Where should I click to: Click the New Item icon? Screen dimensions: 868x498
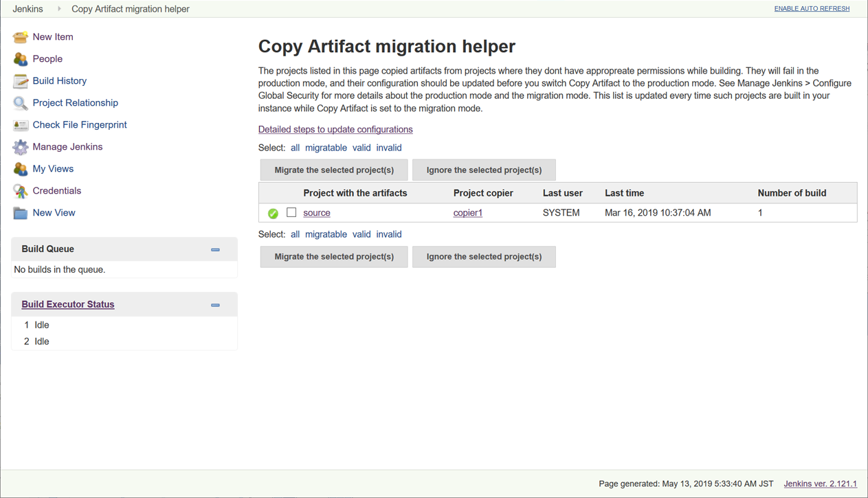[20, 37]
